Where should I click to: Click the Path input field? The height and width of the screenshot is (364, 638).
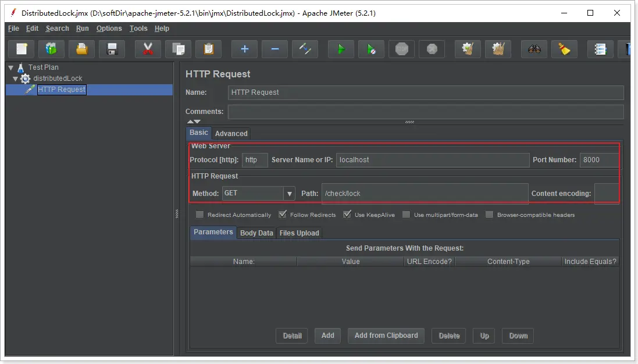tap(425, 193)
